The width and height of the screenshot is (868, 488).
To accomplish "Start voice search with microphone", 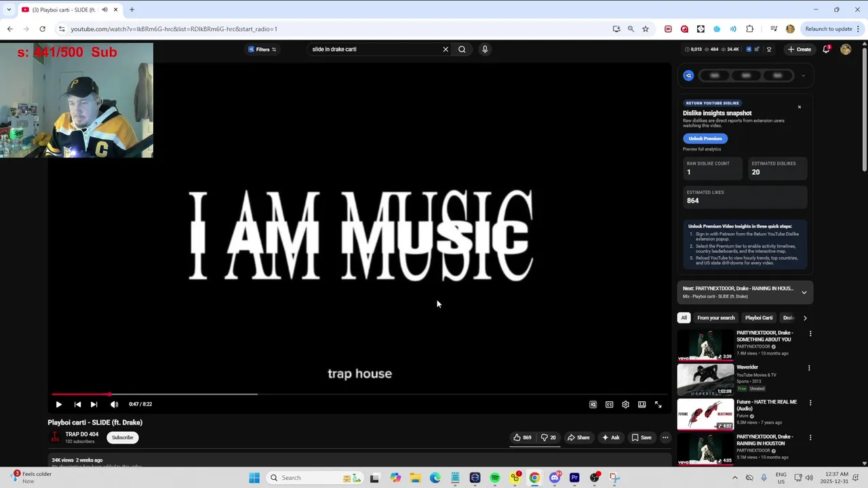I will (485, 49).
